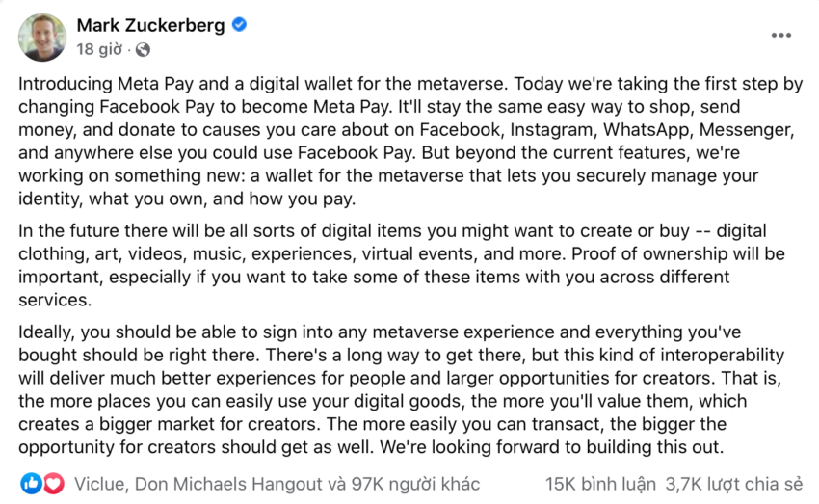
Task: View the '15K bình luận' comments
Action: click(x=600, y=484)
